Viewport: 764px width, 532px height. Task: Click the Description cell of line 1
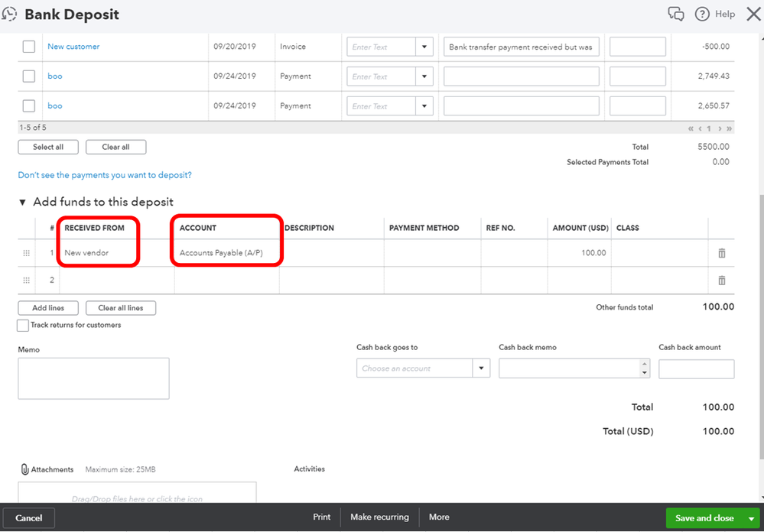tap(332, 253)
